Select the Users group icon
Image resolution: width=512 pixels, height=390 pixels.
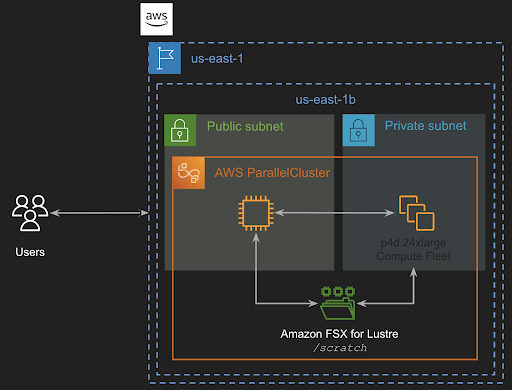tap(30, 213)
